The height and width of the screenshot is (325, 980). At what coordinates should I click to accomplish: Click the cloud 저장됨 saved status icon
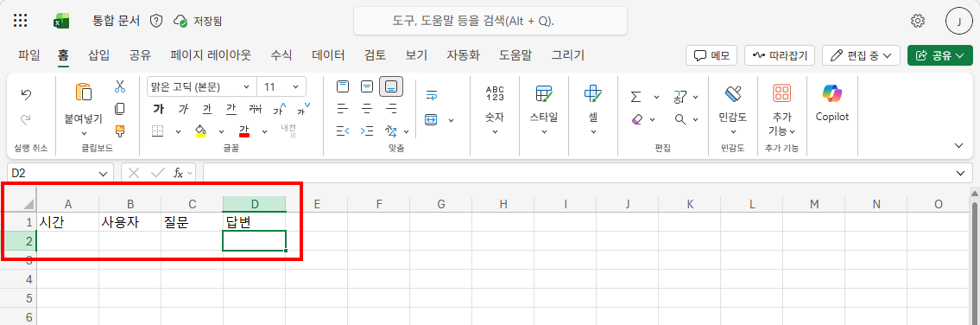coord(180,21)
